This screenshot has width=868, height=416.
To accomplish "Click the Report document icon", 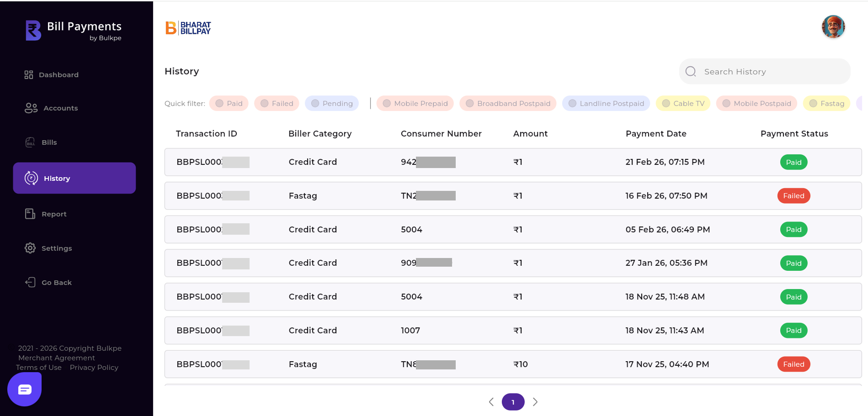I will (x=30, y=214).
